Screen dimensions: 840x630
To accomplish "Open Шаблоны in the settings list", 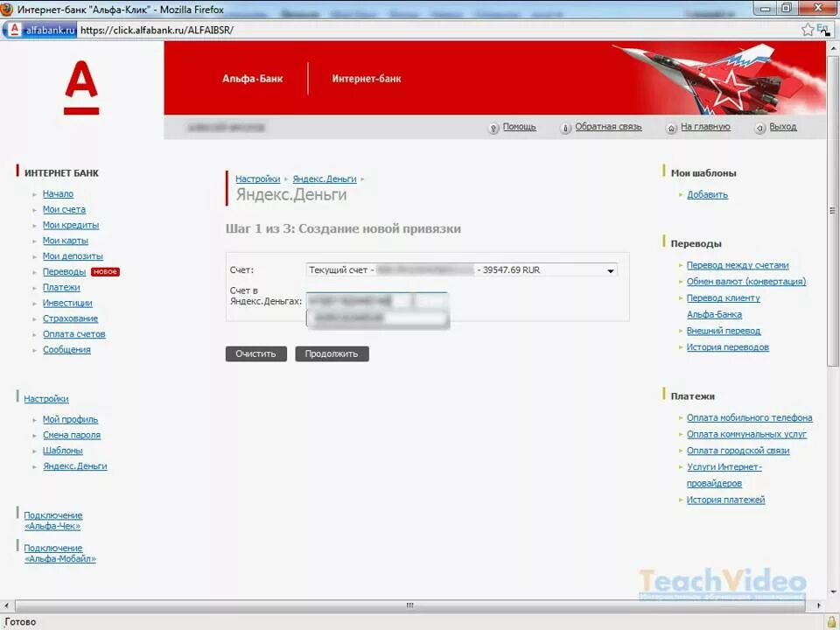I will (x=63, y=451).
